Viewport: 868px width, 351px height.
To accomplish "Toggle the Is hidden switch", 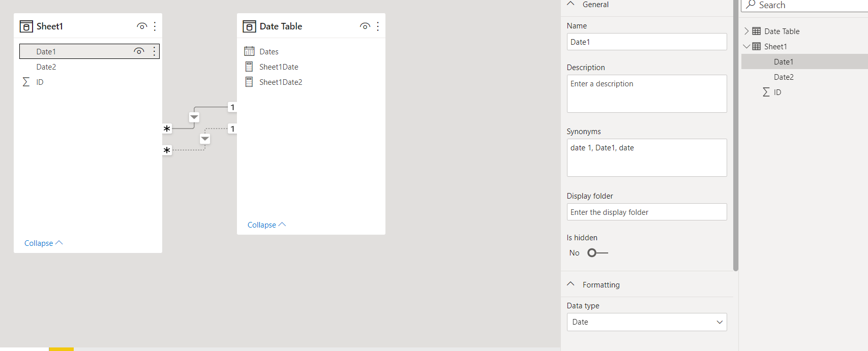I will coord(597,253).
